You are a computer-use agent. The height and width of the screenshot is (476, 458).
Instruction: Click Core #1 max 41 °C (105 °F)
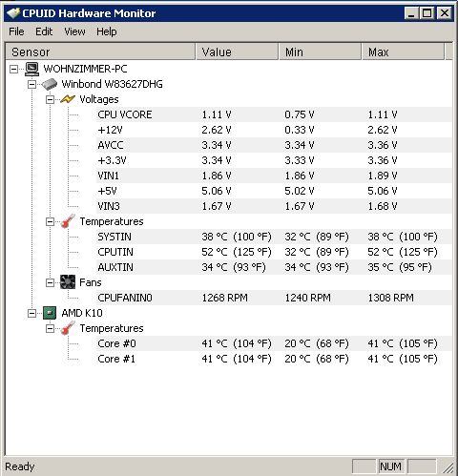[x=403, y=359]
